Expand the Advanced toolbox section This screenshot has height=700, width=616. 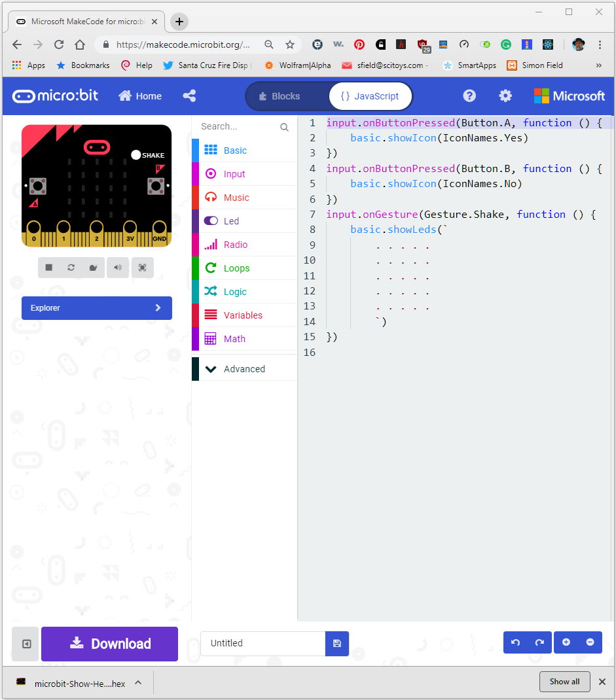pyautogui.click(x=244, y=368)
